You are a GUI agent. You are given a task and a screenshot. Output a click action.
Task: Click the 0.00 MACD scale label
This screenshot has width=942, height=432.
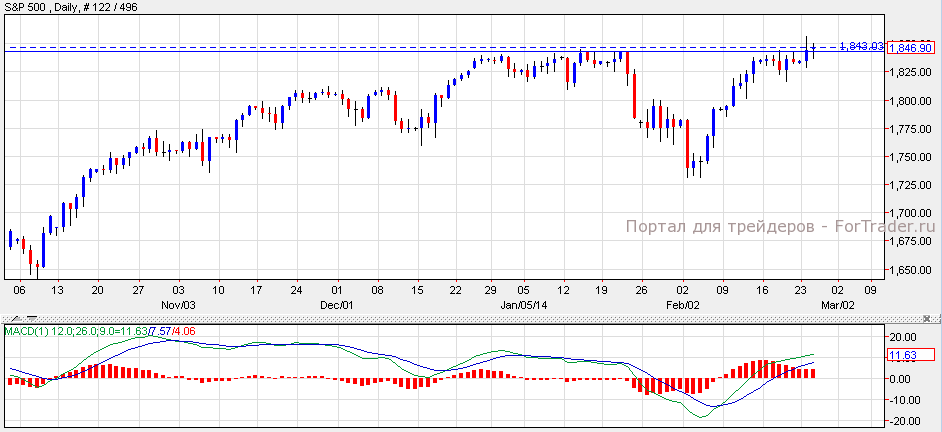904,379
